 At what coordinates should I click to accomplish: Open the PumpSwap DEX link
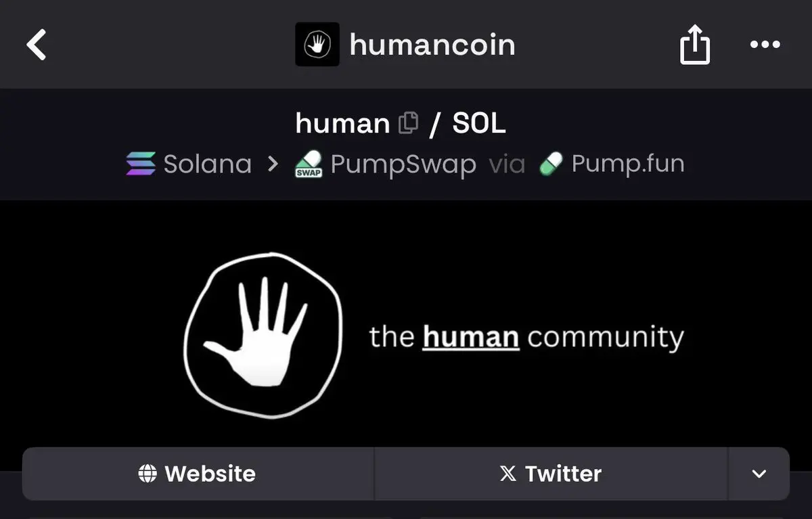pos(403,164)
